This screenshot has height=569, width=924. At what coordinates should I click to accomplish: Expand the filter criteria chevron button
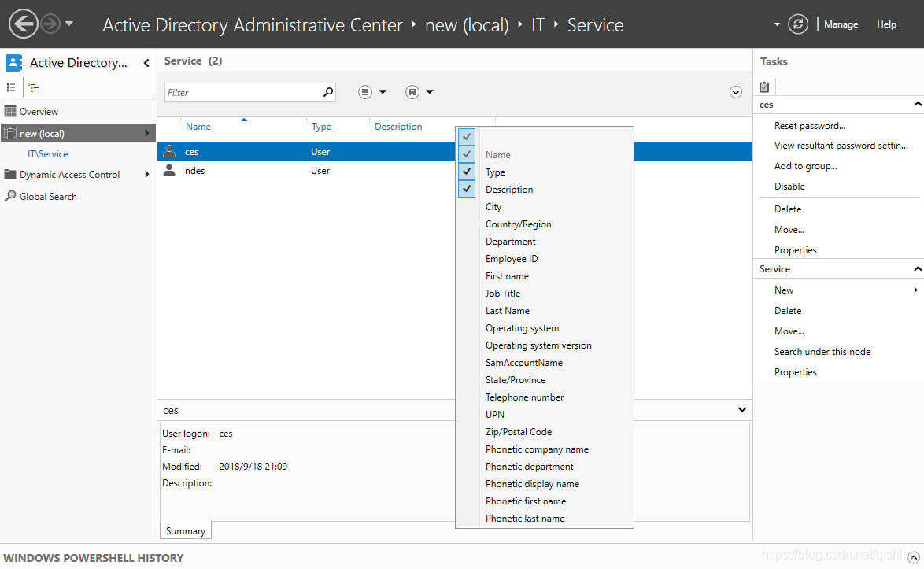pyautogui.click(x=735, y=92)
